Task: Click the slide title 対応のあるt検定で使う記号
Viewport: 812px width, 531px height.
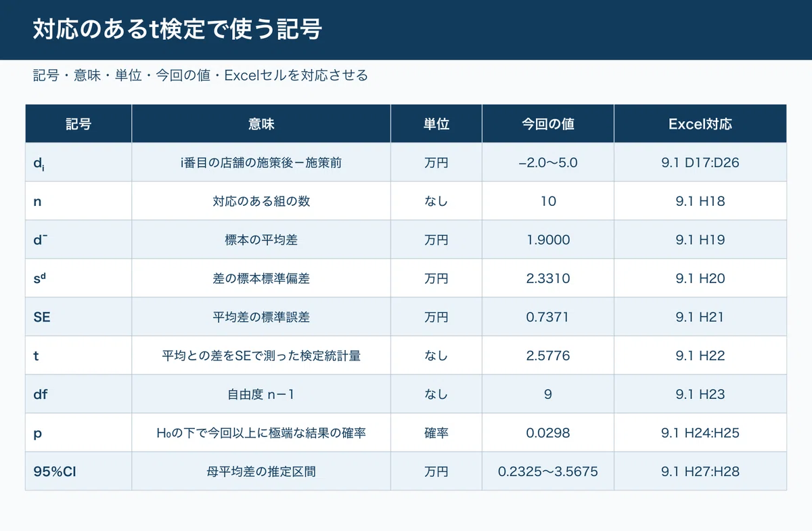Action: [177, 30]
